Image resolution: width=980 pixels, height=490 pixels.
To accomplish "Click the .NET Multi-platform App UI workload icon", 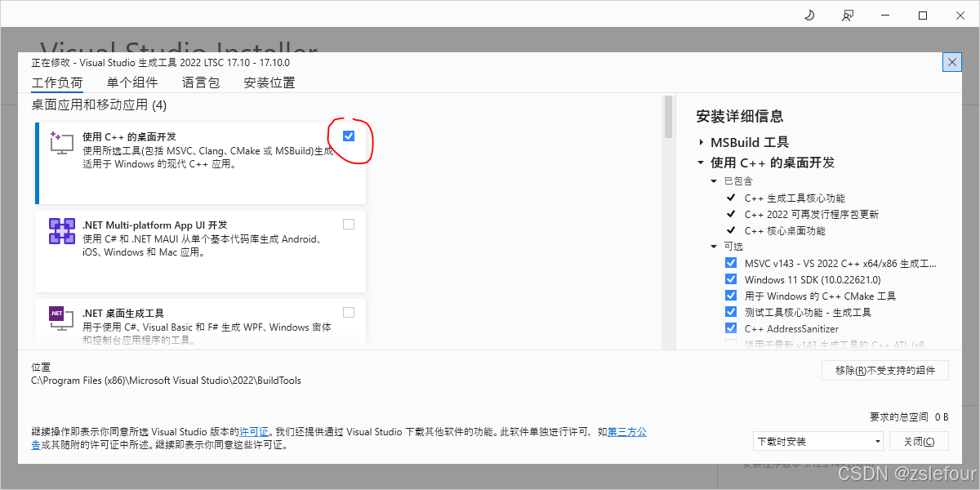I will point(62,231).
